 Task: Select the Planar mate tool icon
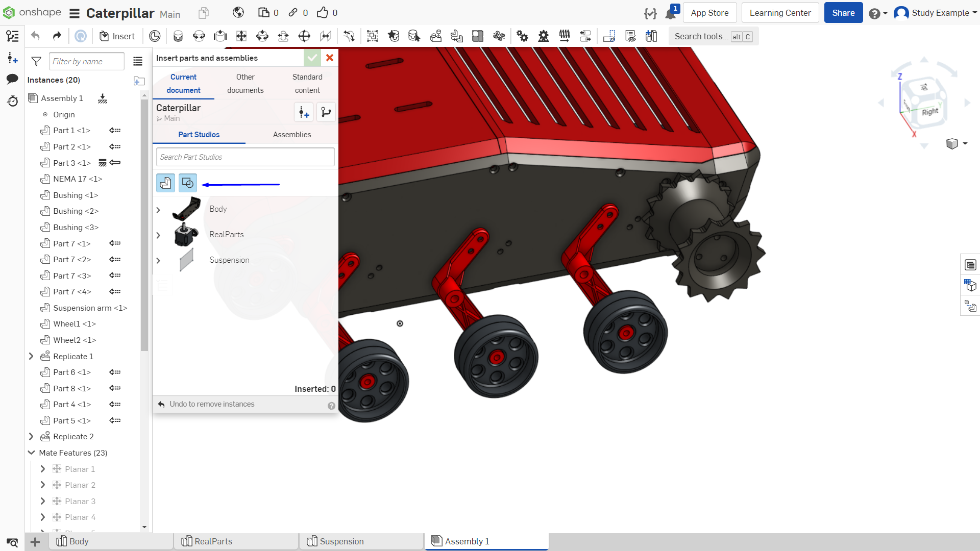coord(241,36)
